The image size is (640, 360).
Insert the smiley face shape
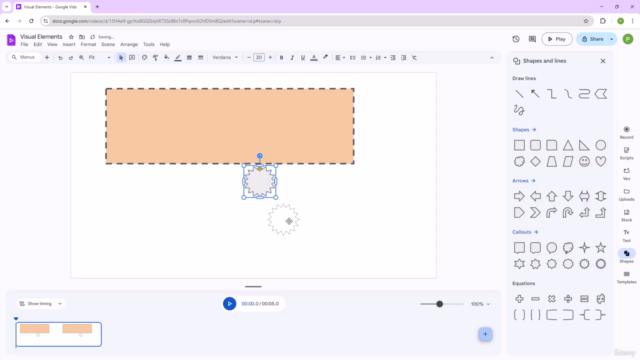(x=584, y=162)
